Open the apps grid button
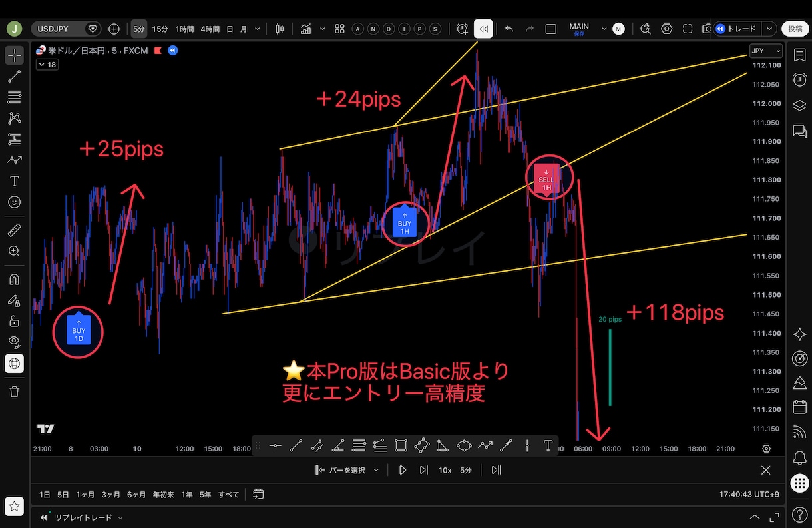The height and width of the screenshot is (528, 812). click(x=799, y=483)
